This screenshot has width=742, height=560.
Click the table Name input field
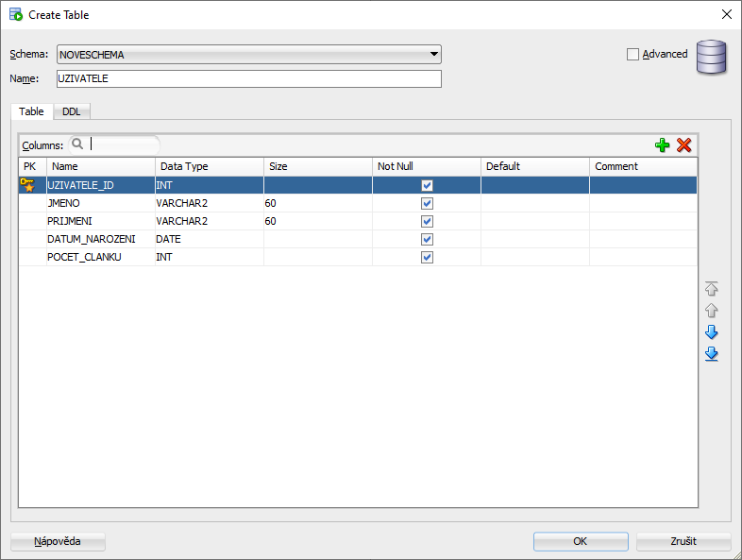pos(249,78)
